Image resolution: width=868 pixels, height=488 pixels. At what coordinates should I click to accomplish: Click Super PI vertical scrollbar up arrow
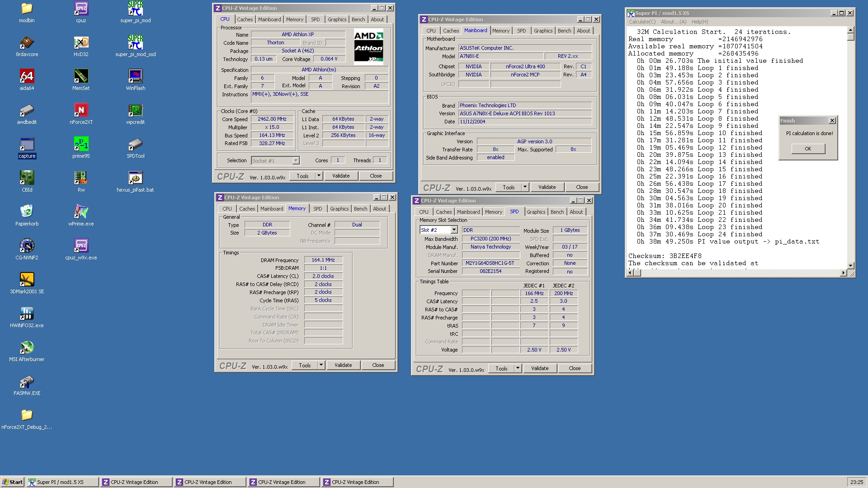pyautogui.click(x=850, y=30)
